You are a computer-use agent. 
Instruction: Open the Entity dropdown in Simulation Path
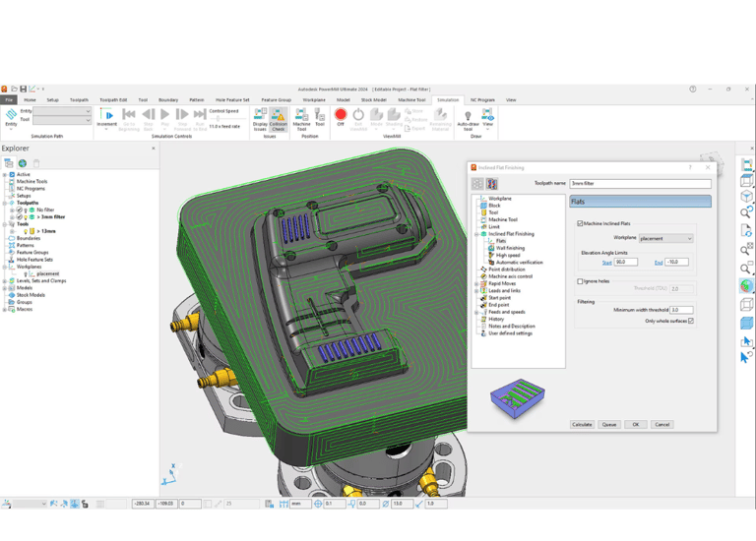tap(62, 111)
